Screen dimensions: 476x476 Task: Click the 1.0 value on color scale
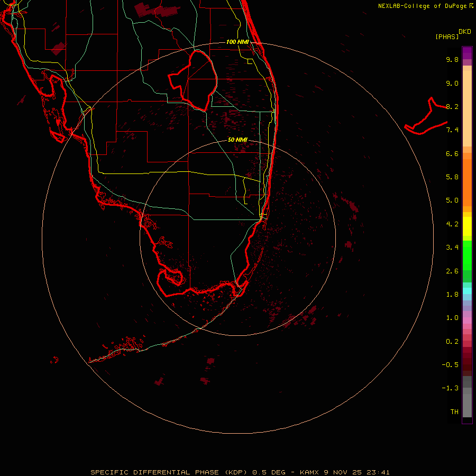[452, 318]
